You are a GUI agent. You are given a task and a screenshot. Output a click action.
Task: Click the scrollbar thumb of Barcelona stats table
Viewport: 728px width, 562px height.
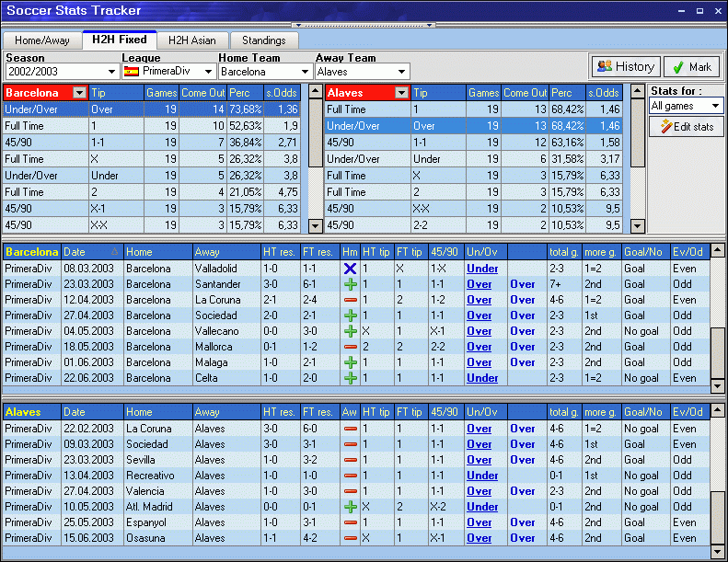(316, 132)
